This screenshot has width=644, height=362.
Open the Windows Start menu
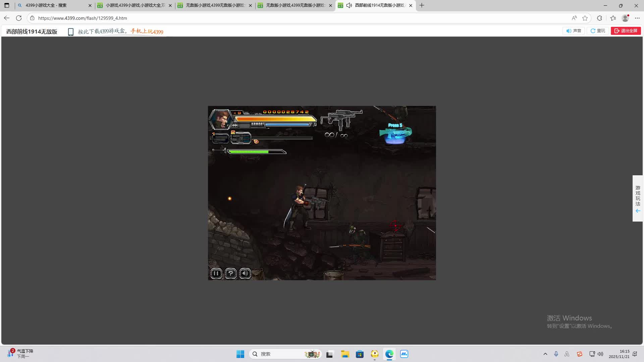point(240,354)
